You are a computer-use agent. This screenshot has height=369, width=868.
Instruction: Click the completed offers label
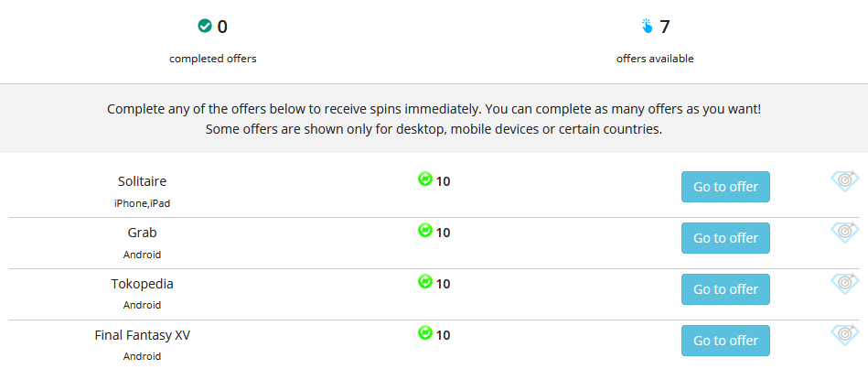pos(213,59)
